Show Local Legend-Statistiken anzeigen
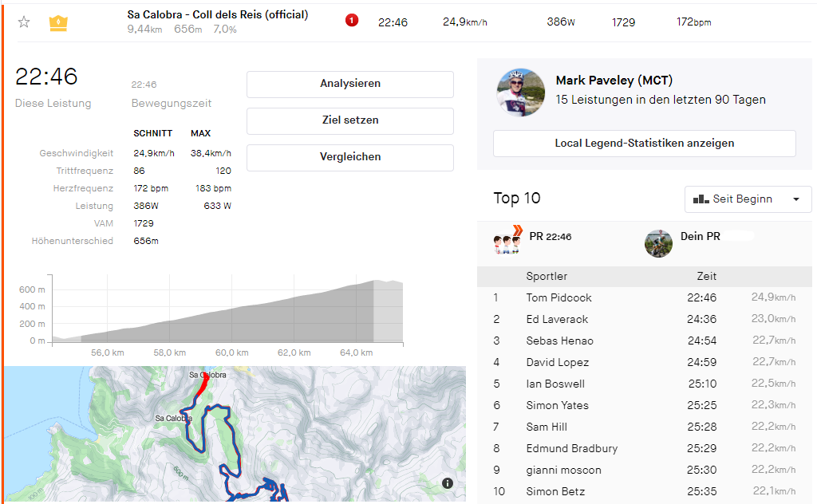817x504 pixels. (x=644, y=144)
